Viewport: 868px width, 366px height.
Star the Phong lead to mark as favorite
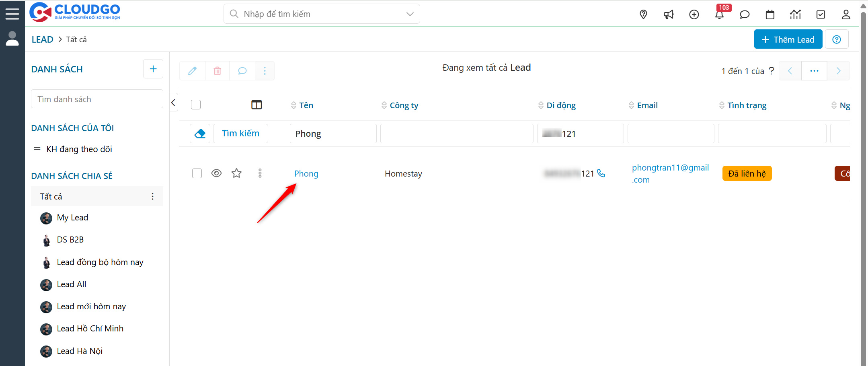pyautogui.click(x=236, y=173)
